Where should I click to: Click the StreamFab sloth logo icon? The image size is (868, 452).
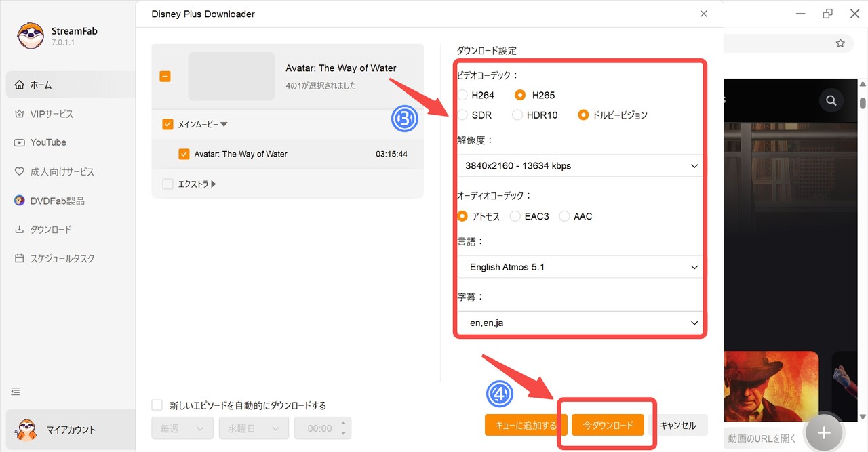31,36
